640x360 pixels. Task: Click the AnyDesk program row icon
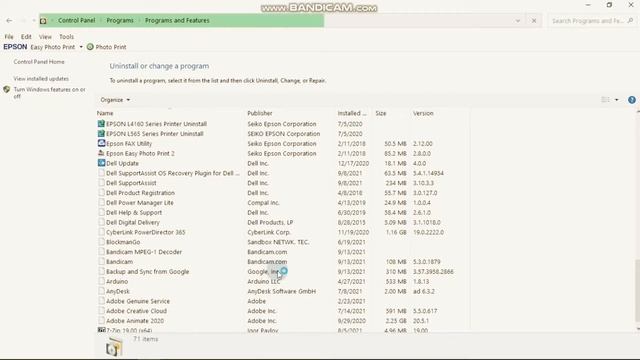[101, 291]
